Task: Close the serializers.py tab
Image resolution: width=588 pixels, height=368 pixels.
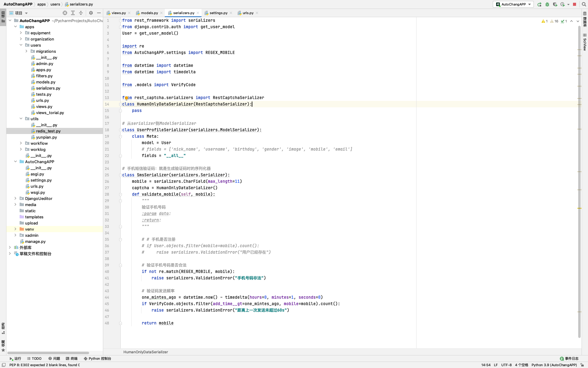Action: pyautogui.click(x=198, y=13)
